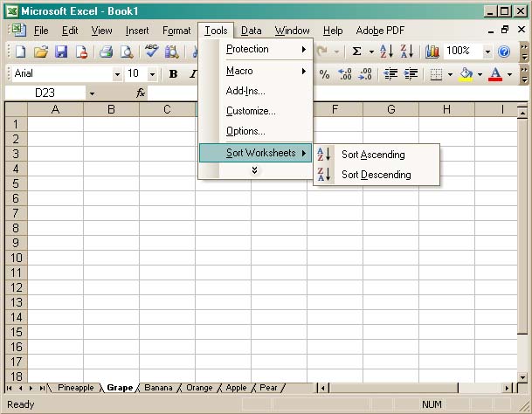Expand Tools menu with double chevron
Viewport: 532px width, 414px height.
(x=254, y=170)
